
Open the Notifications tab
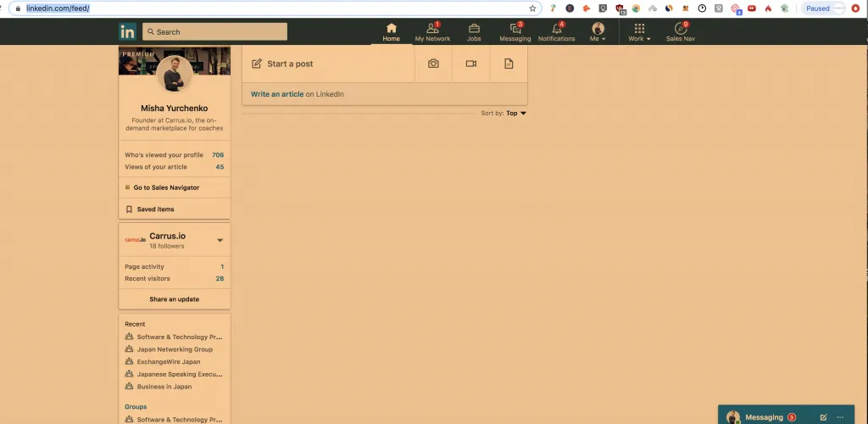tap(556, 32)
